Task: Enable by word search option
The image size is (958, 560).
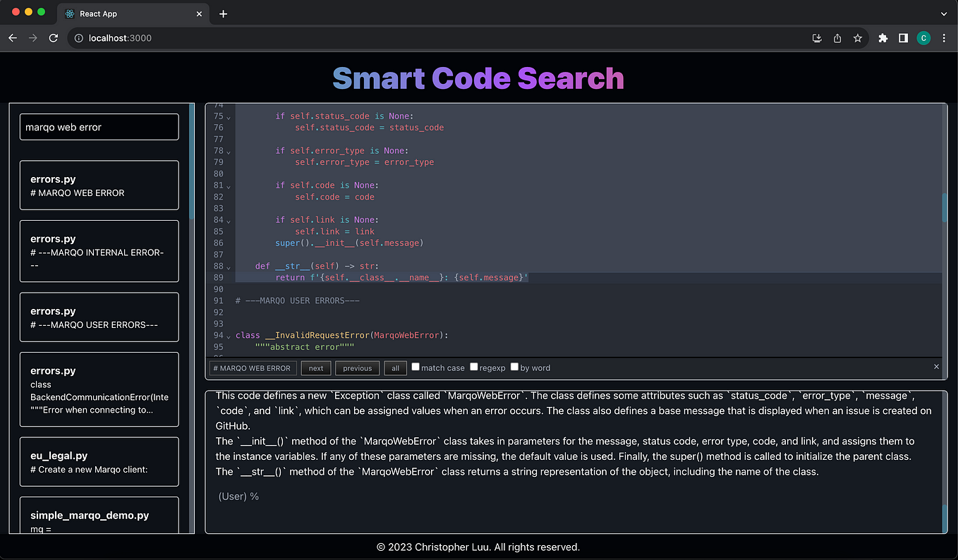Action: click(515, 367)
